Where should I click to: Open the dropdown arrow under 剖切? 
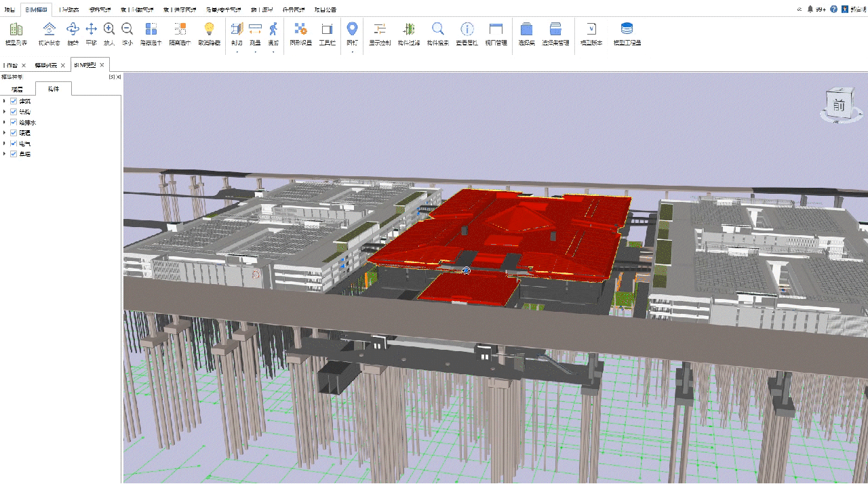(x=237, y=52)
